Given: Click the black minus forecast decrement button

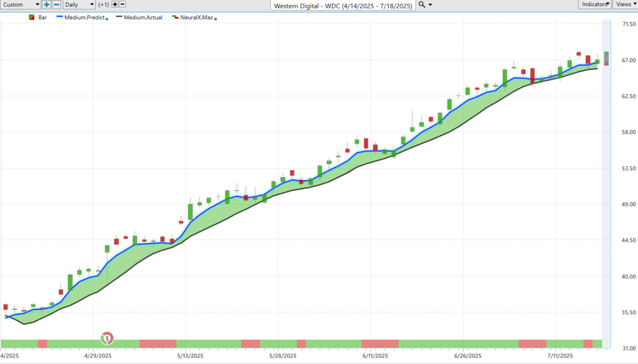Looking at the screenshot, I should pos(123,4).
